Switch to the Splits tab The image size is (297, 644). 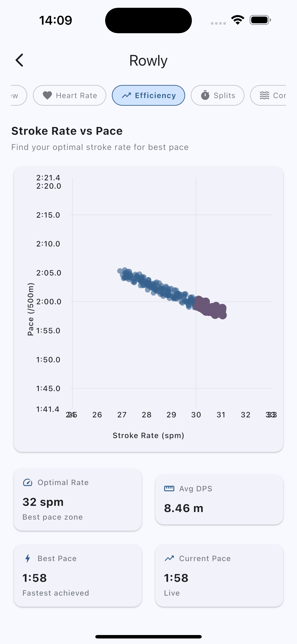click(218, 96)
